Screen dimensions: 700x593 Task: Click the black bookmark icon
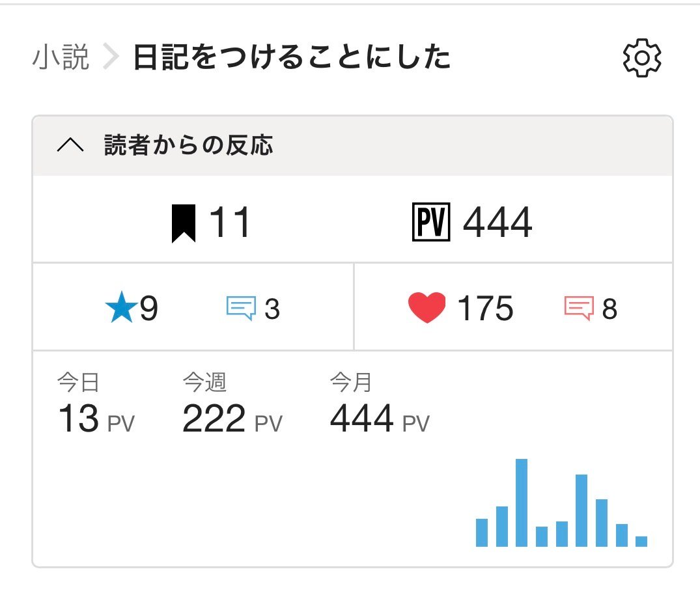tap(183, 223)
